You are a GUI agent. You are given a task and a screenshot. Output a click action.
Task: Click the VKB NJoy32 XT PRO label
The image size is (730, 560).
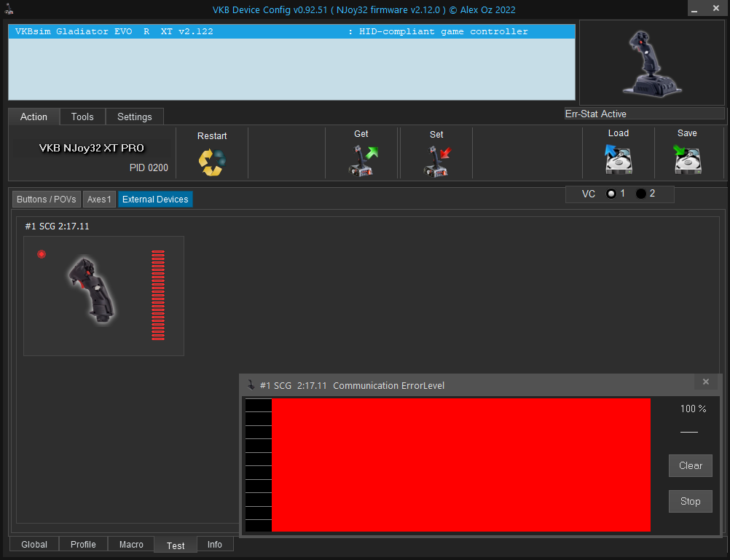92,148
